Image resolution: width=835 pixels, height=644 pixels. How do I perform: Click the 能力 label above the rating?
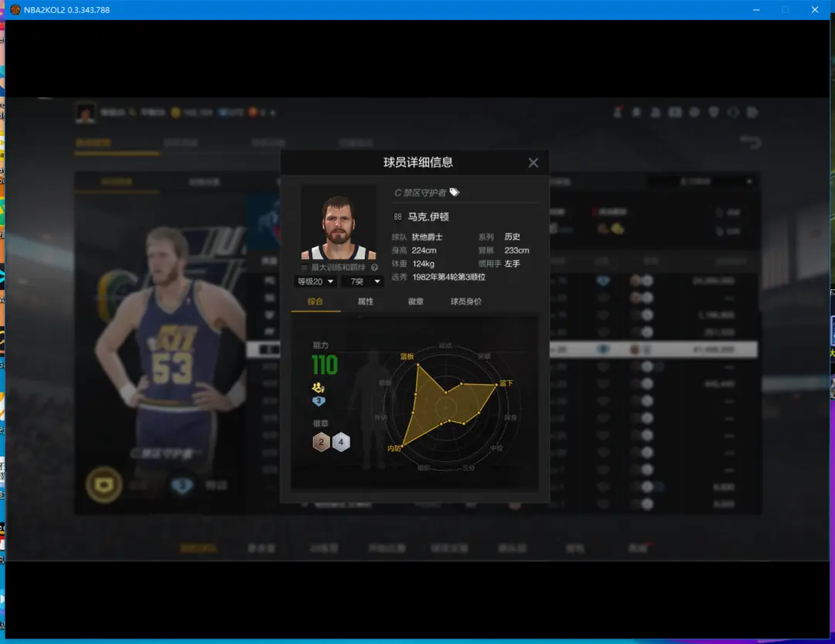321,345
